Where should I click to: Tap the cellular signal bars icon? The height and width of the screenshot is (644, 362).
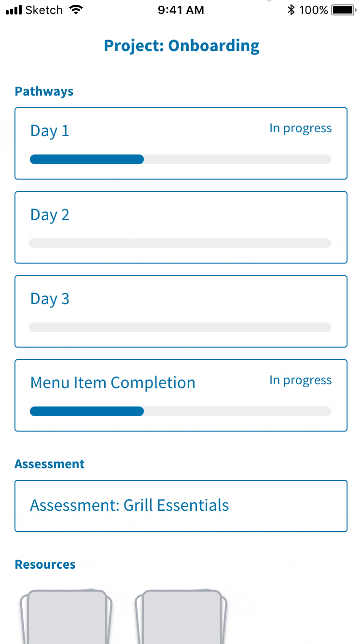point(14,10)
